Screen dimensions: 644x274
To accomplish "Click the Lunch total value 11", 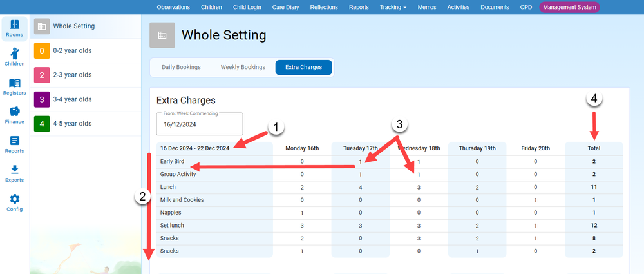I will (x=594, y=187).
